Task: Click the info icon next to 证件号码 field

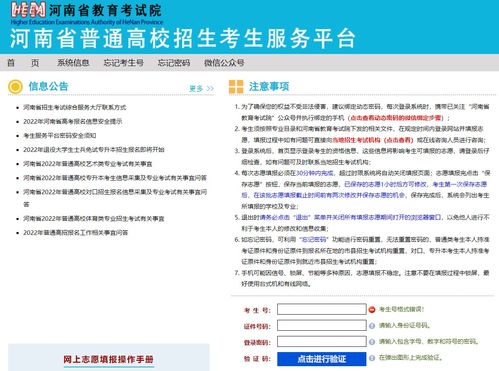Action: [372, 326]
